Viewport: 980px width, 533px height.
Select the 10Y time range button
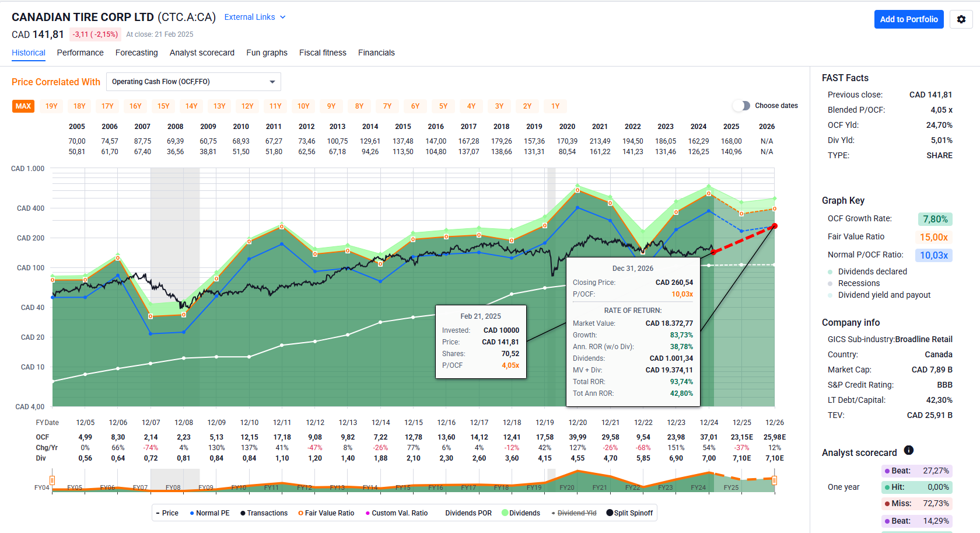303,106
